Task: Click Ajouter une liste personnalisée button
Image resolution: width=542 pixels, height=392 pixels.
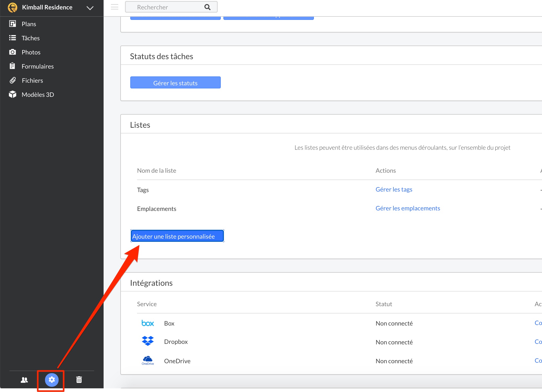Action: click(177, 236)
